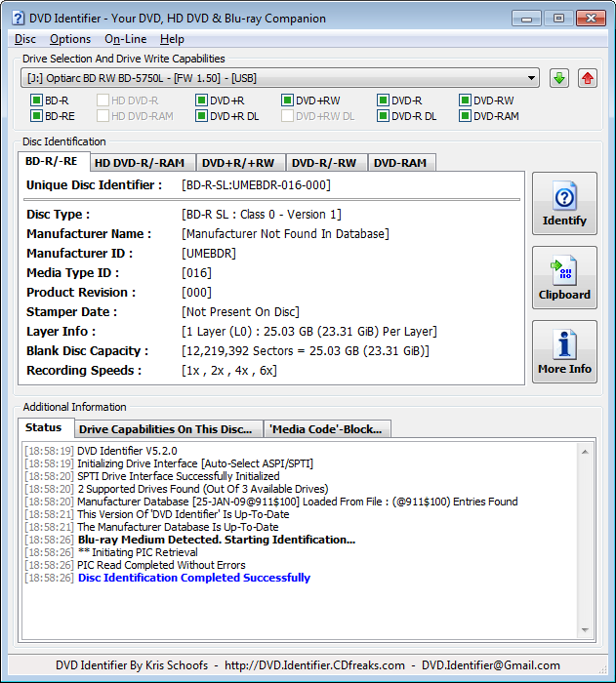The height and width of the screenshot is (683, 616).
Task: Switch to the BD-R/-RE tab
Action: coord(52,162)
